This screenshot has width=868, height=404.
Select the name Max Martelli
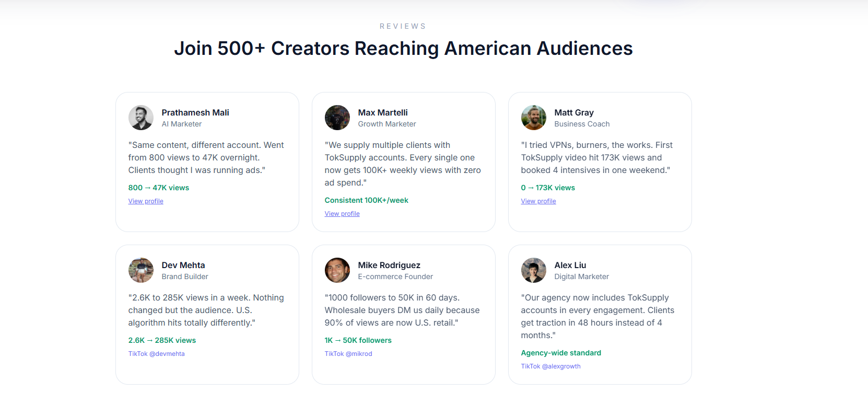point(383,112)
